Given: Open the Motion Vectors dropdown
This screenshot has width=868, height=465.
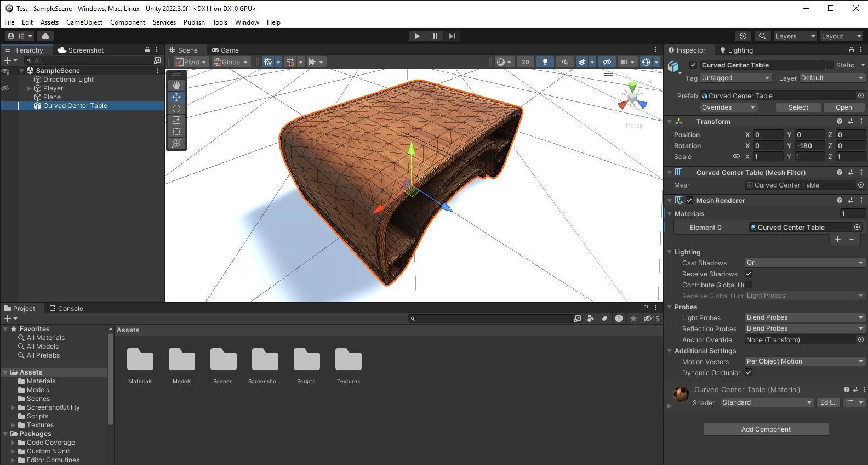Looking at the screenshot, I should tap(805, 361).
